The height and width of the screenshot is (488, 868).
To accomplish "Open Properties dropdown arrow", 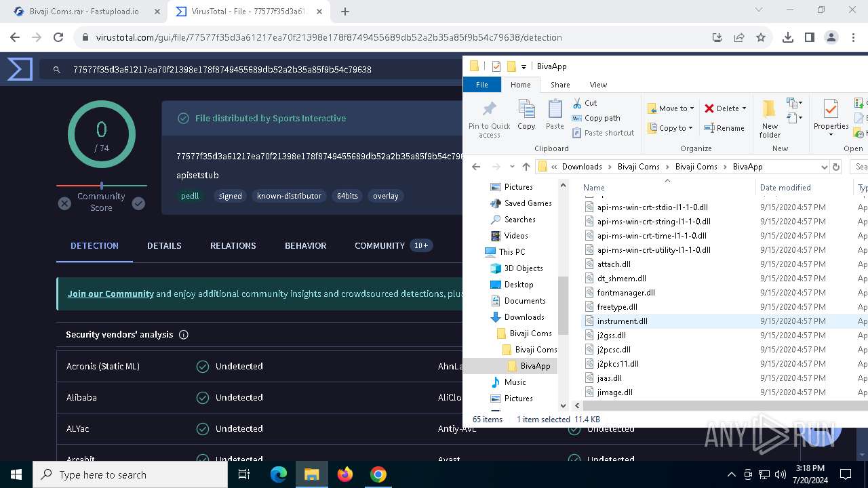I will (x=831, y=134).
